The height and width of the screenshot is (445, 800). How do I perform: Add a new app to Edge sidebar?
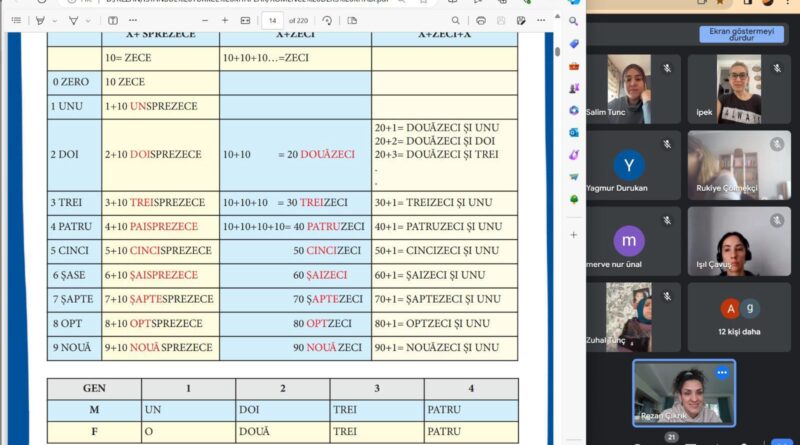pos(573,235)
